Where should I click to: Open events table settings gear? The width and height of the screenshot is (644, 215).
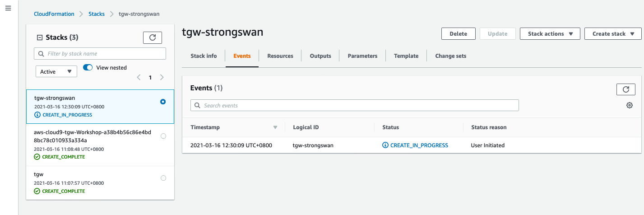629,106
